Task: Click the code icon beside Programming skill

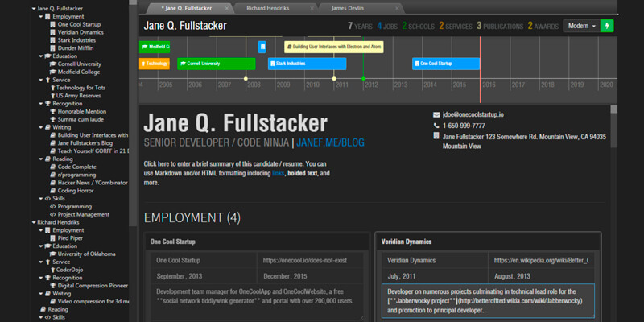Action: click(52, 206)
